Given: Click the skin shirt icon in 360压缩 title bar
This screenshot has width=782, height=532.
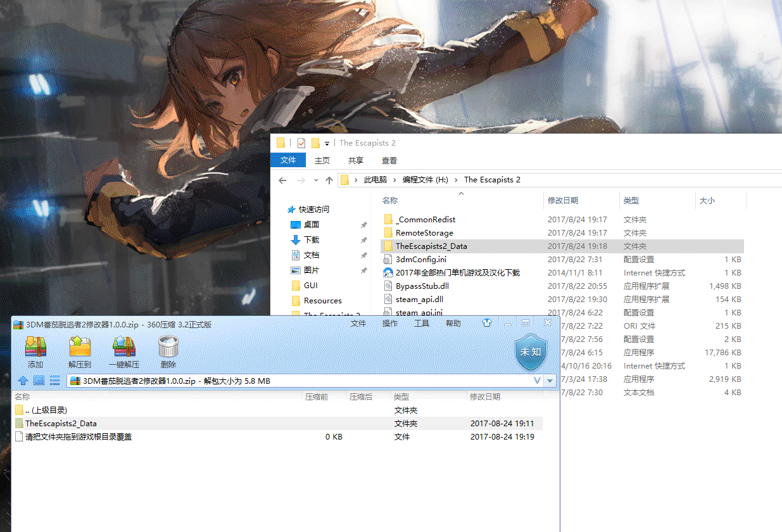Looking at the screenshot, I should (x=486, y=323).
